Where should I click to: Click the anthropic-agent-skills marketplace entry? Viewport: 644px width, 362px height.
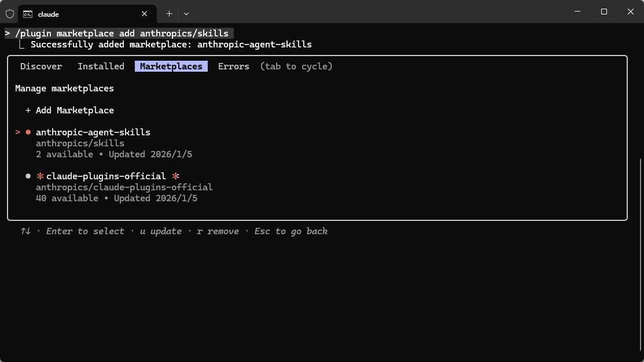point(93,132)
